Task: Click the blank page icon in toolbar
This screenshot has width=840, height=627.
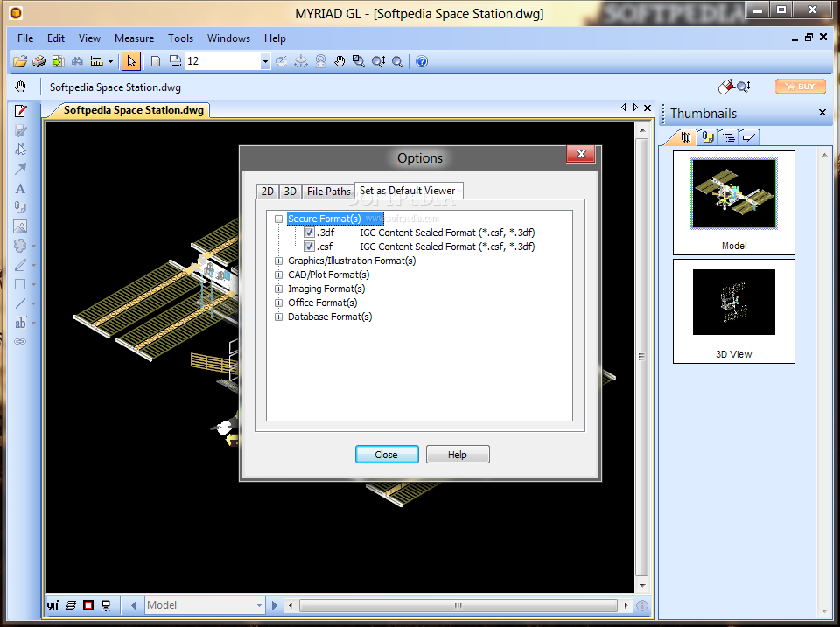Action: click(x=156, y=61)
